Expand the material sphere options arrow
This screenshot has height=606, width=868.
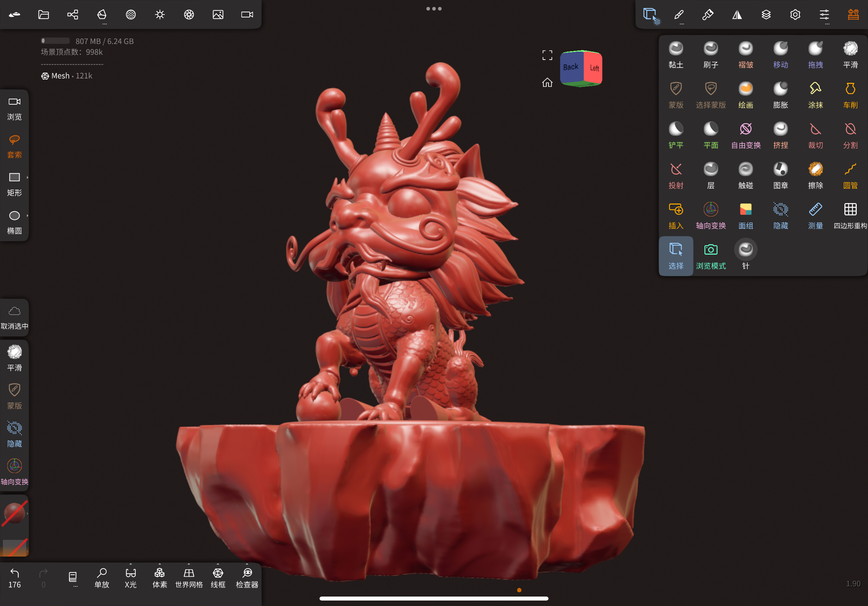click(x=28, y=513)
